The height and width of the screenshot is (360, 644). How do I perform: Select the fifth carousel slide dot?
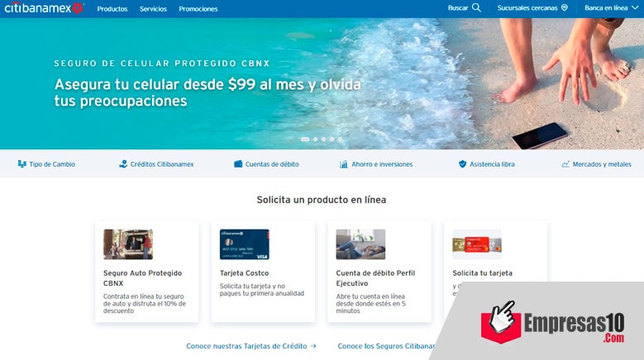point(340,140)
